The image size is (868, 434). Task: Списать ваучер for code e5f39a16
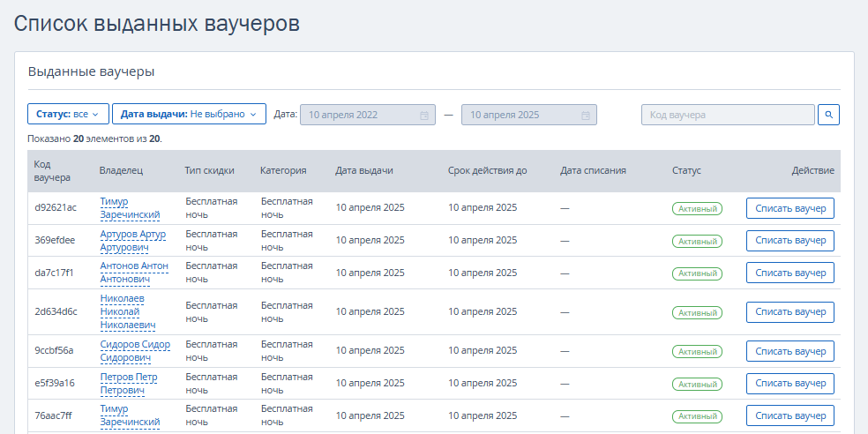point(790,383)
